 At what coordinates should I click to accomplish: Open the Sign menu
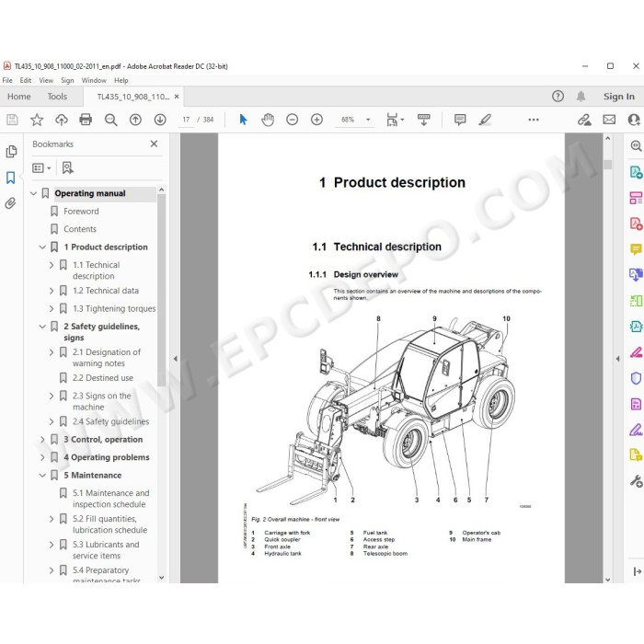click(x=67, y=80)
